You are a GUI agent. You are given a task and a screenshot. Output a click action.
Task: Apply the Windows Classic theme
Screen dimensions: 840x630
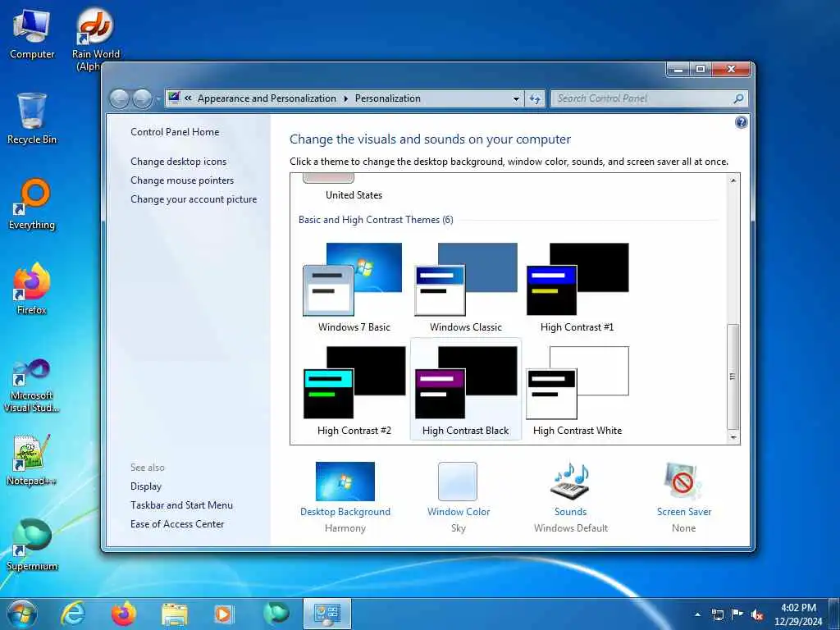(x=466, y=286)
